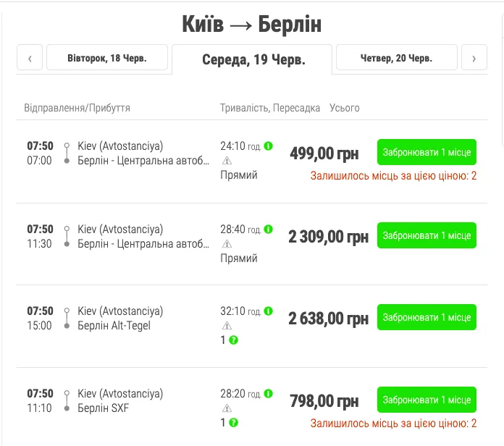
Task: Click warning triangle under 24:10 duration
Action: pos(227,161)
